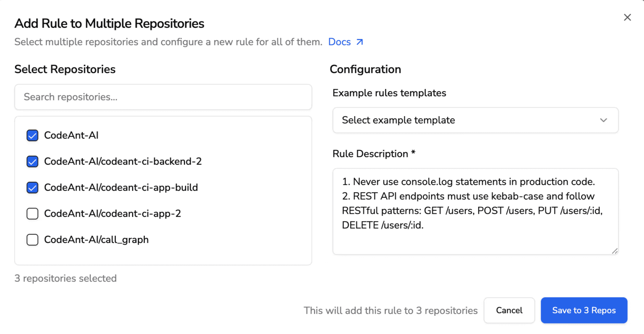The height and width of the screenshot is (334, 644).
Task: Click the Configuration section heading
Action: [365, 69]
